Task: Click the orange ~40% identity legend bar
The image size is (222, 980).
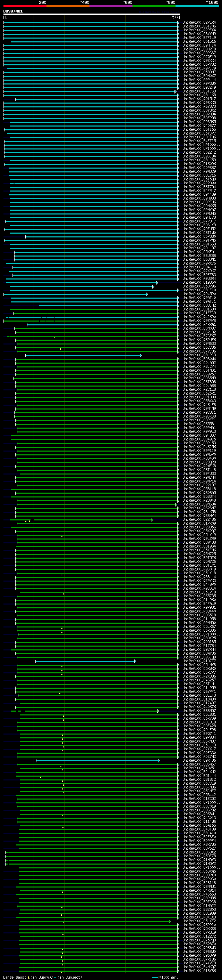Action: click(68, 6)
